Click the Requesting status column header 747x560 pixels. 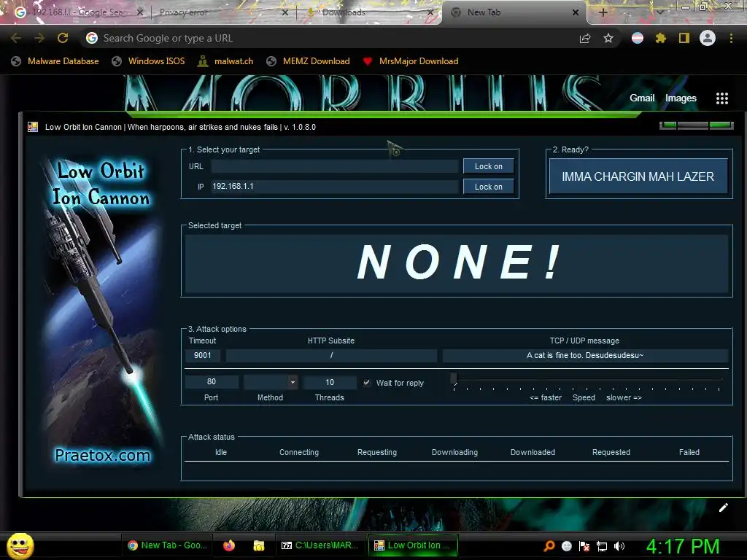point(377,452)
